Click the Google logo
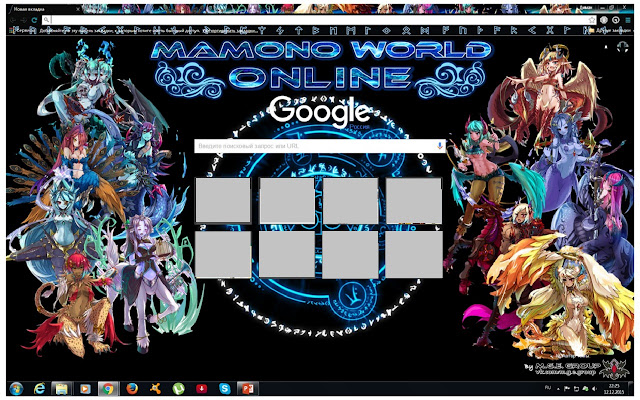The height and width of the screenshot is (400, 640). coord(320,113)
